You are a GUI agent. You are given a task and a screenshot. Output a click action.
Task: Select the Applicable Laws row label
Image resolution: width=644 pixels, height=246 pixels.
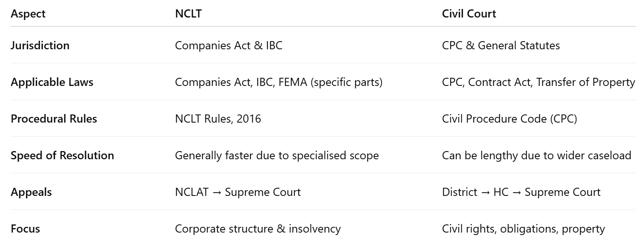click(52, 82)
